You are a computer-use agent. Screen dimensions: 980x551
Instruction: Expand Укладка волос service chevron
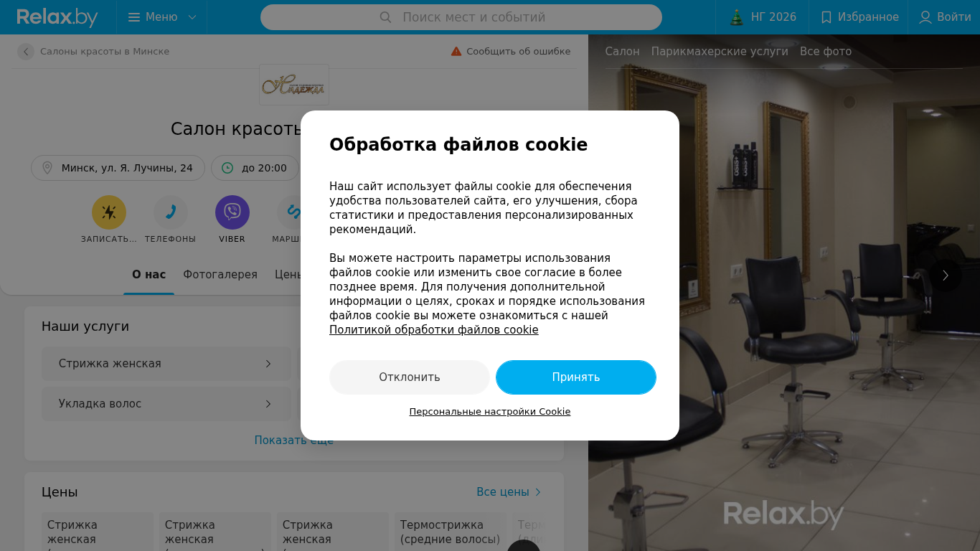tap(268, 404)
